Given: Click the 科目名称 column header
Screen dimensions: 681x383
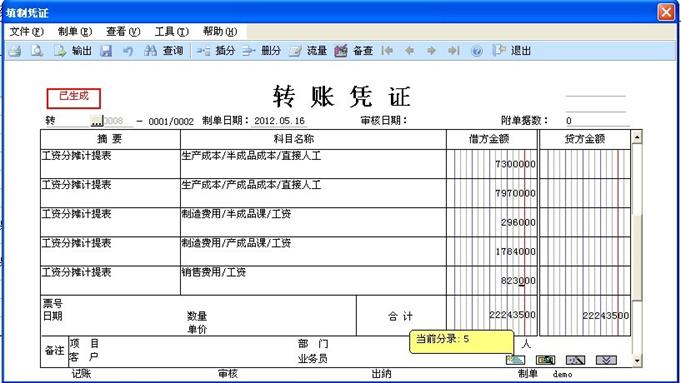Looking at the screenshot, I should point(313,139).
